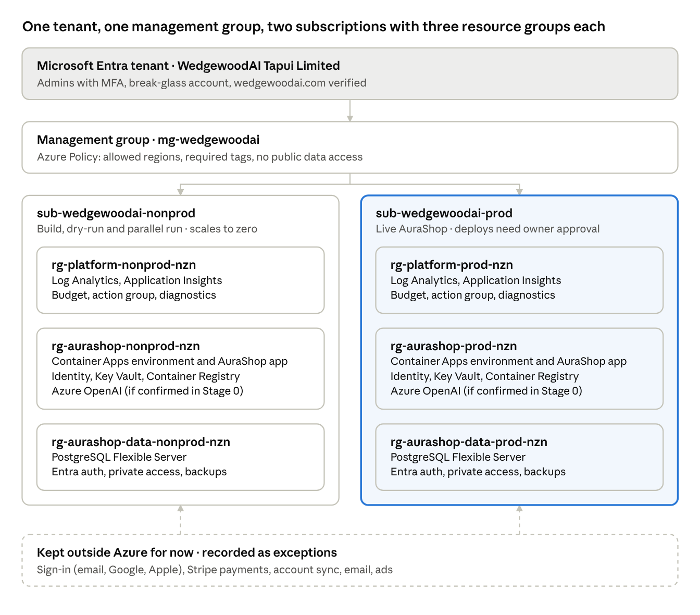The width and height of the screenshot is (700, 615).
Task: Select the rg-aurashop-prod-nzn heading
Action: [454, 346]
